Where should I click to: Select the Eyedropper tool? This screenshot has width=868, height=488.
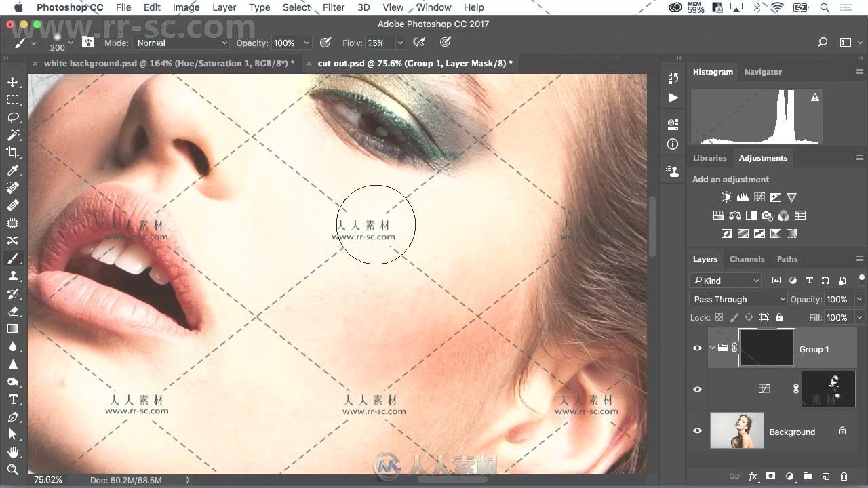(13, 170)
